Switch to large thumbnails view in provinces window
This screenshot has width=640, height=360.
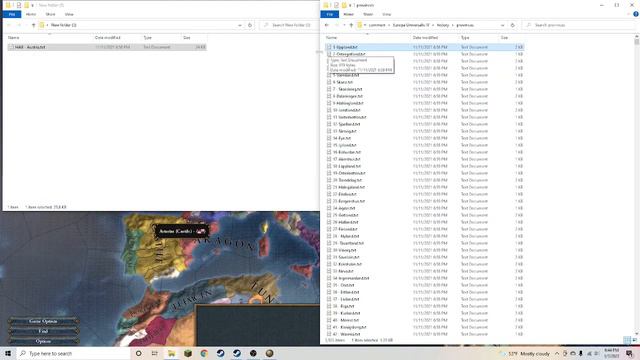[635, 340]
